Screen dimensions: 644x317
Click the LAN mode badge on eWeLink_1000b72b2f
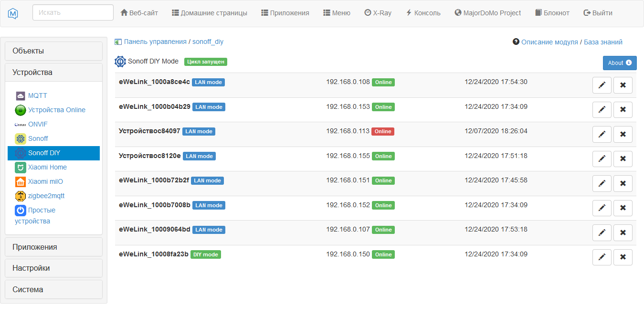207,180
